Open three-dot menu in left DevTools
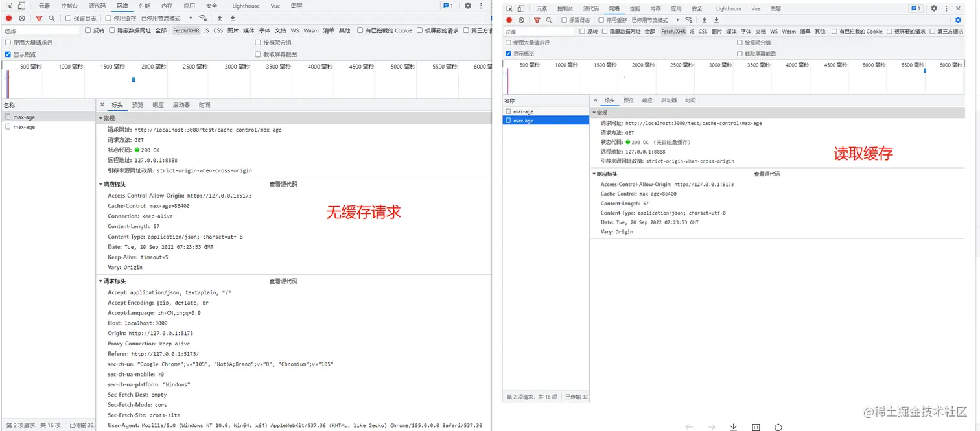Viewport: 980px width, 431px height. pyautogui.click(x=482, y=6)
